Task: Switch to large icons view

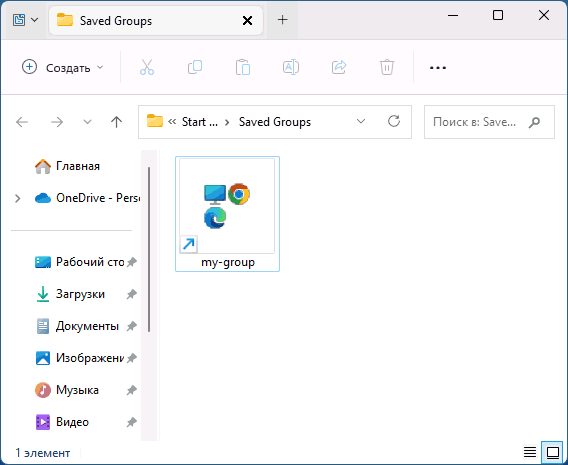Action: pos(553,452)
